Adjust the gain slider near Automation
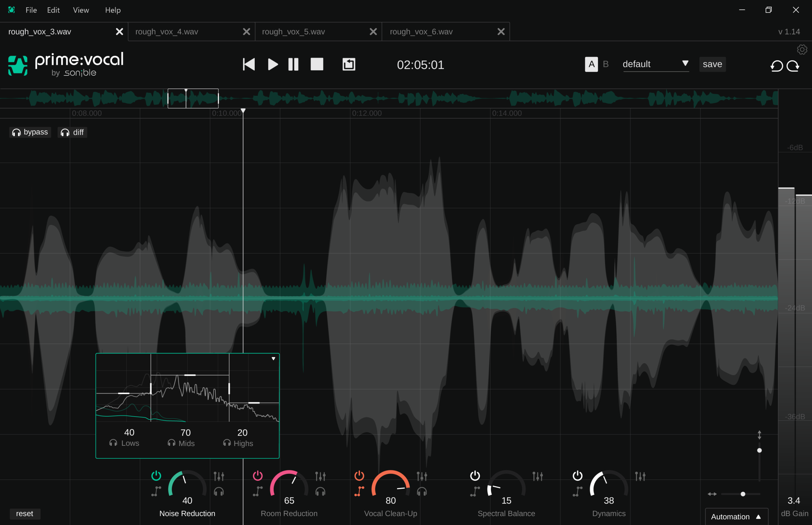The width and height of the screenshot is (812, 525). [743, 494]
